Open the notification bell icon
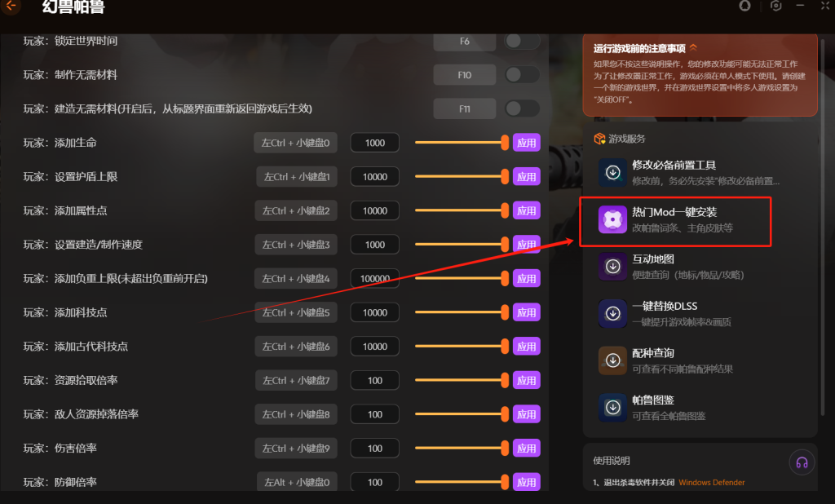 744,6
